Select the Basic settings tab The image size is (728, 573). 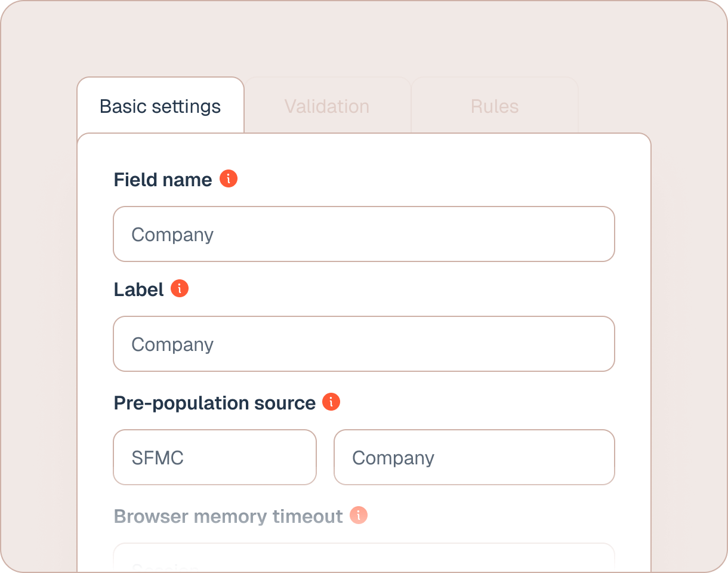[160, 106]
